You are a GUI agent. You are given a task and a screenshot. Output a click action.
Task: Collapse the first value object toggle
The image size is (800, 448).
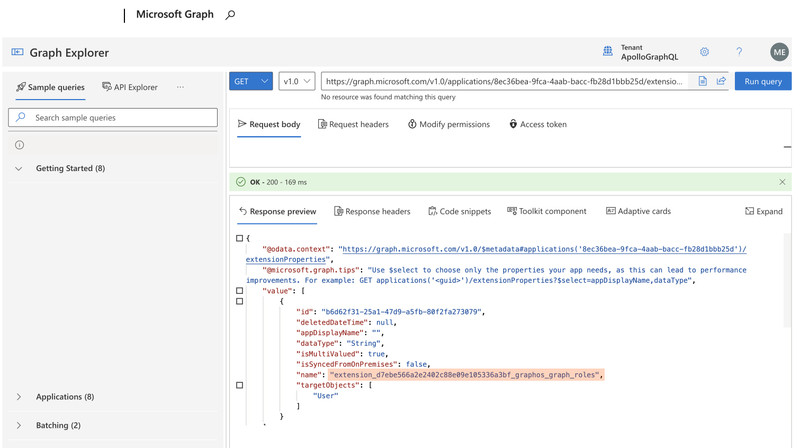pyautogui.click(x=239, y=302)
